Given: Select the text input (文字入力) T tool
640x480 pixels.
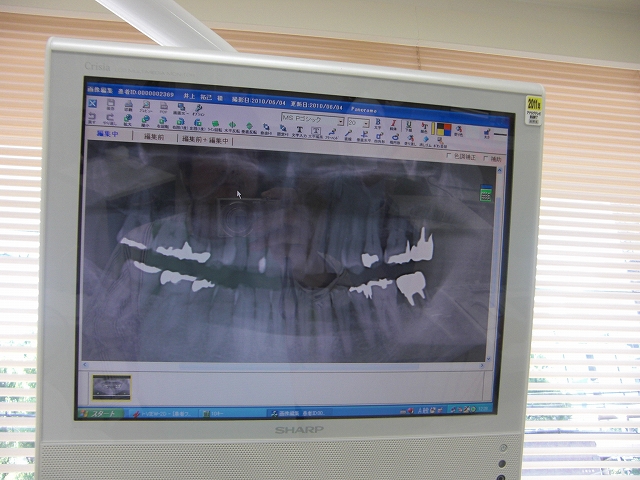Looking at the screenshot, I should pos(300,129).
